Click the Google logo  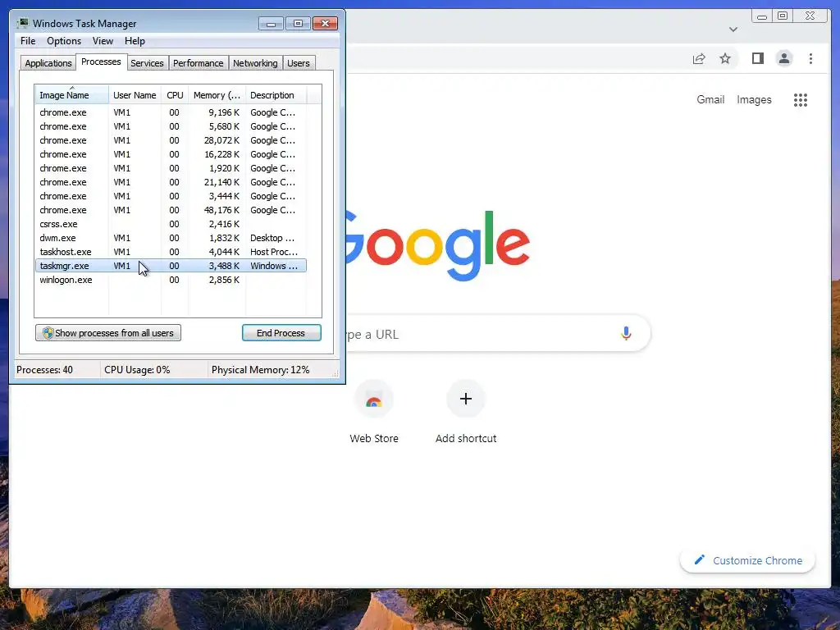point(438,245)
